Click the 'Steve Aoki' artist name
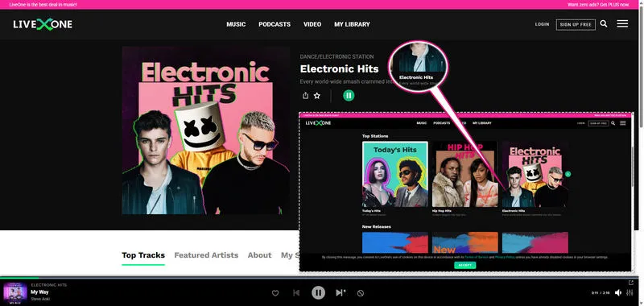The width and height of the screenshot is (644, 306). [x=40, y=299]
